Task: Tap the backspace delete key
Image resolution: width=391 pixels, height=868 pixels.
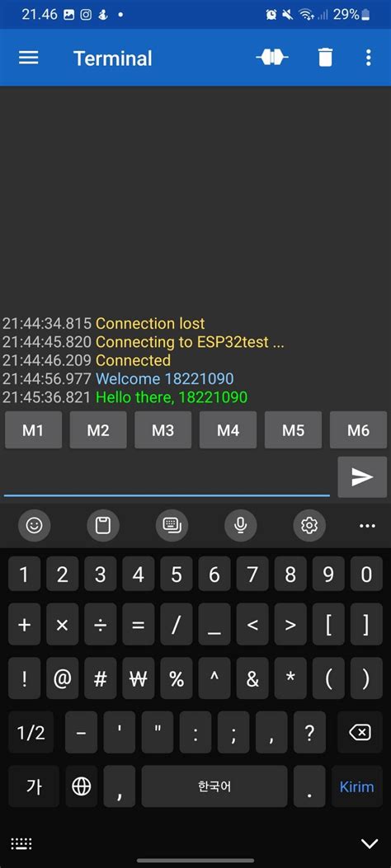Action: (360, 732)
